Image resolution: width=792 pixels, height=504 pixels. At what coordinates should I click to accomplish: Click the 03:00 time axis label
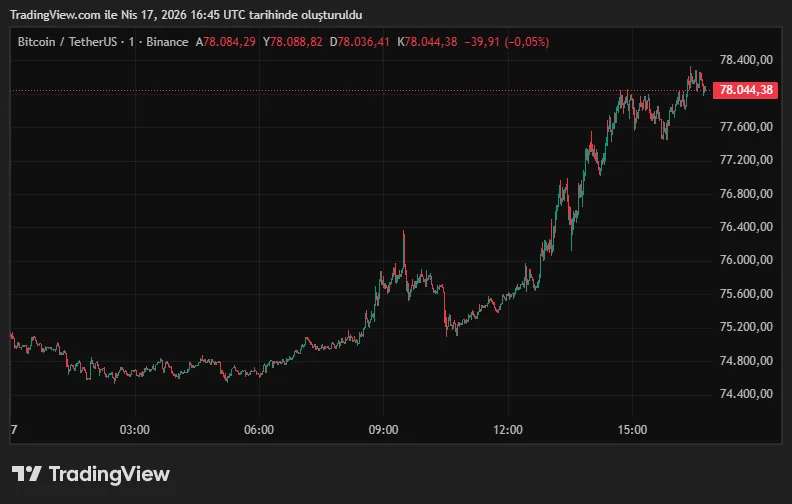(134, 430)
